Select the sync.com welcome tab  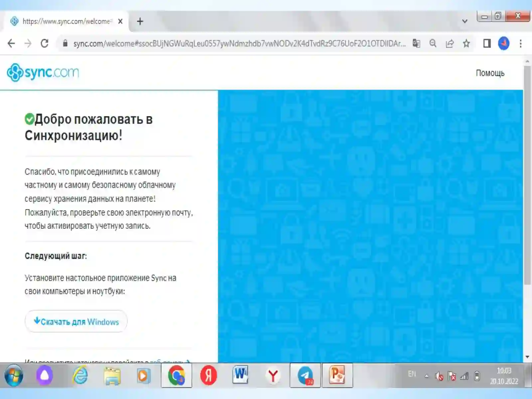pyautogui.click(x=66, y=21)
